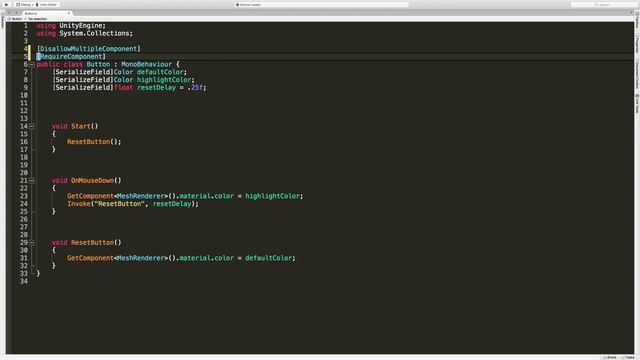The width and height of the screenshot is (640, 360).
Task: Click line number 10 in gutter
Action: (24, 95)
